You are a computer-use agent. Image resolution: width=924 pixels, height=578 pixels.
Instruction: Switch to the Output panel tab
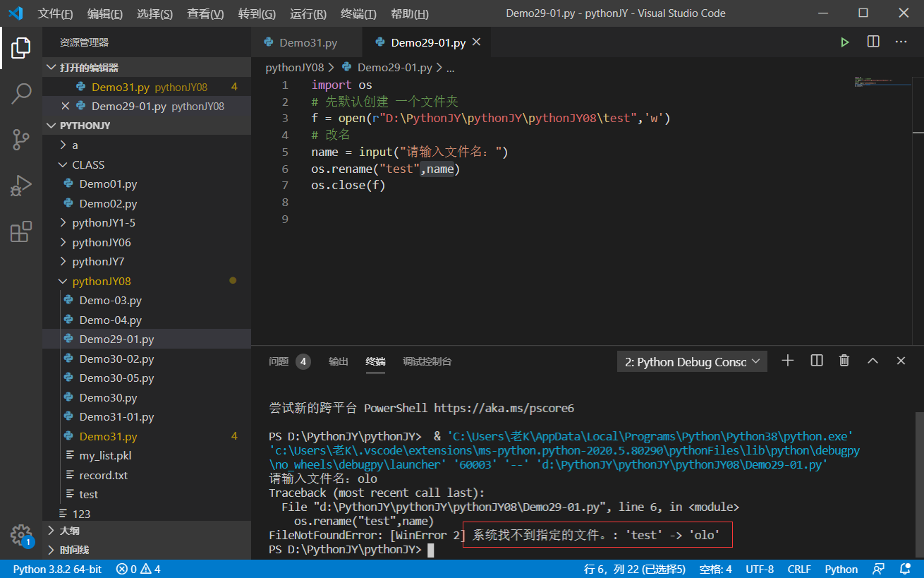pos(339,361)
